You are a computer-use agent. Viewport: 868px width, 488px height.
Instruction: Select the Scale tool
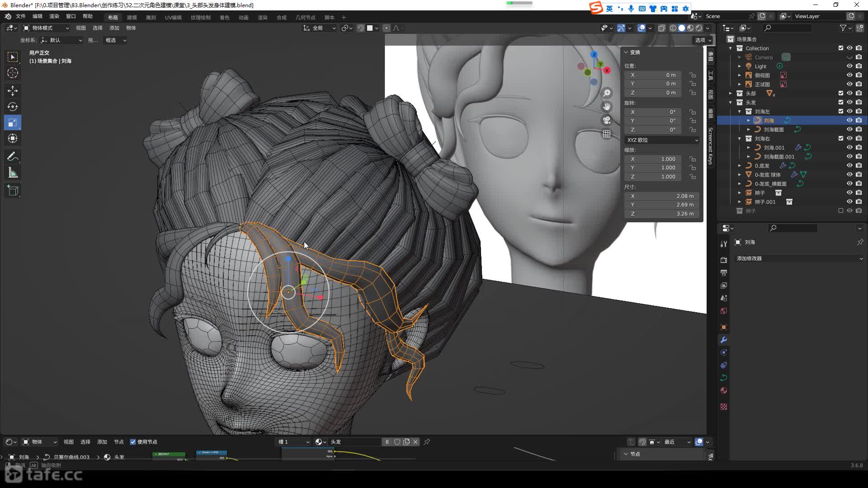[13, 122]
